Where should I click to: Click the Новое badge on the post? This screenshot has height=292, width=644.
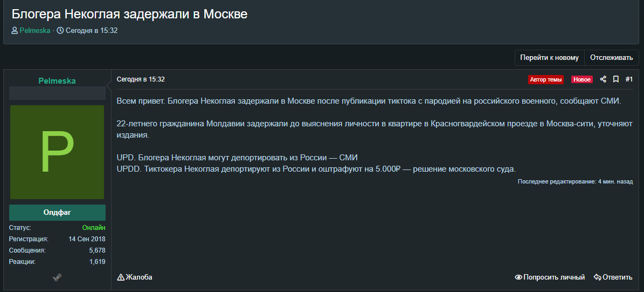(x=581, y=79)
